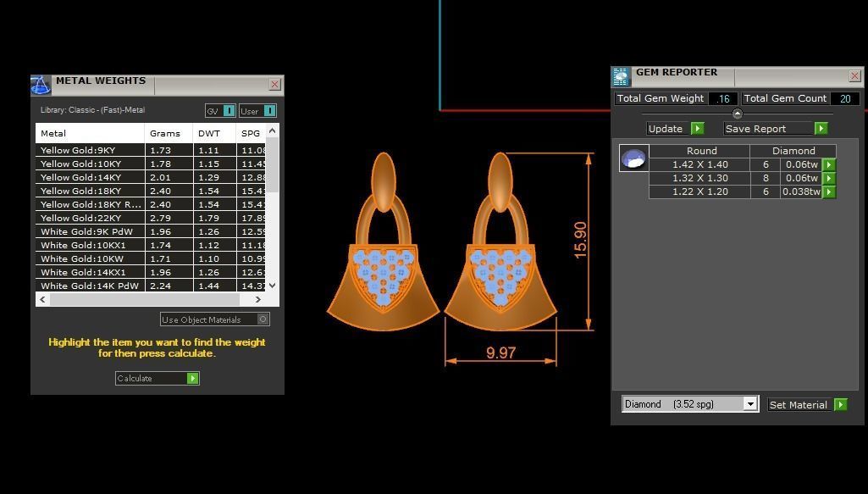Image resolution: width=868 pixels, height=494 pixels.
Task: Click the 15.90 height dimension label
Action: [579, 240]
